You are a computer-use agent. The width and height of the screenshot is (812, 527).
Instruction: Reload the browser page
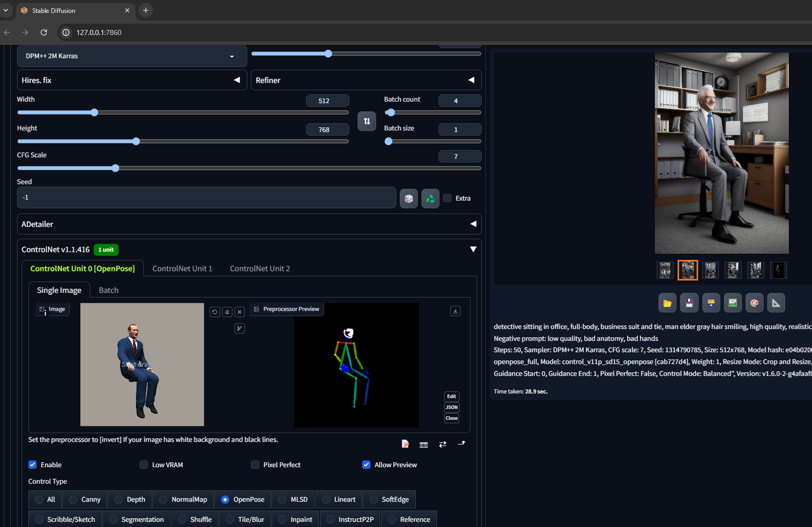coord(44,32)
